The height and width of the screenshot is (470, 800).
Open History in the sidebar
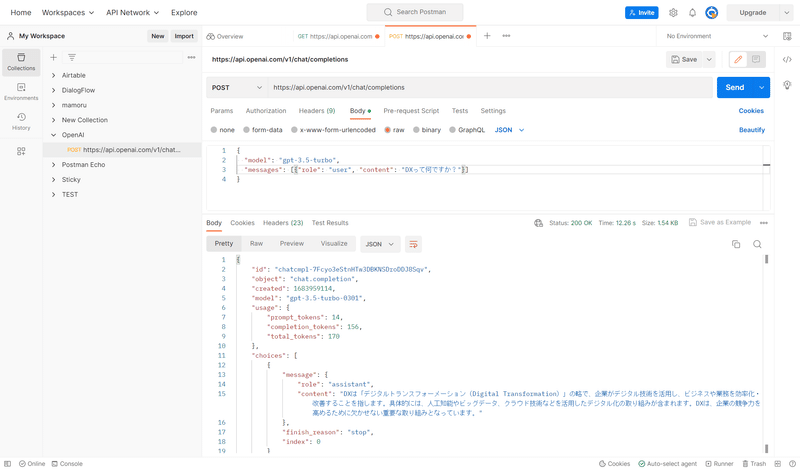21,121
